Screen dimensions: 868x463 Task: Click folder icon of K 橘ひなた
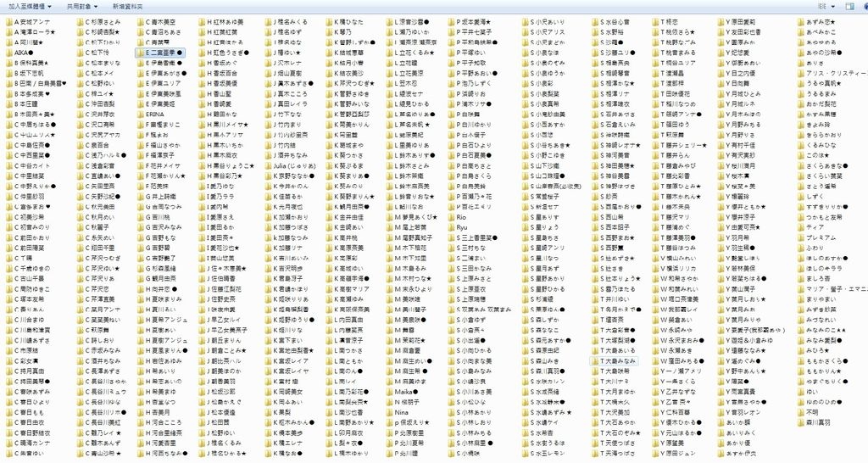coord(329,22)
